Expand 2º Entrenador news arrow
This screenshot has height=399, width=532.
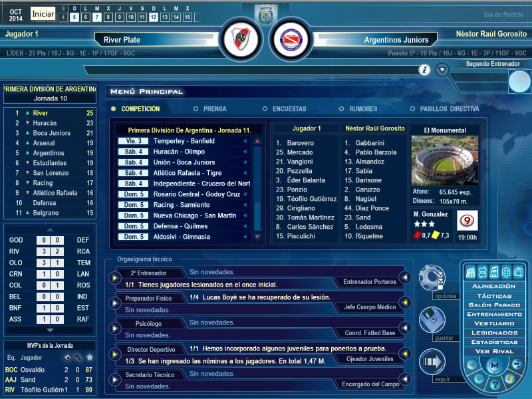115,278
